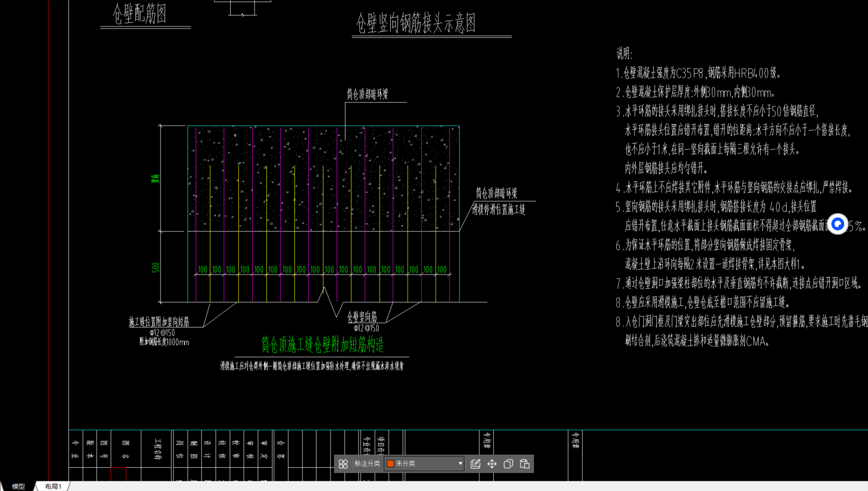Open the annotation category grid icon
Viewport: 868px width, 491px height.
[343, 464]
